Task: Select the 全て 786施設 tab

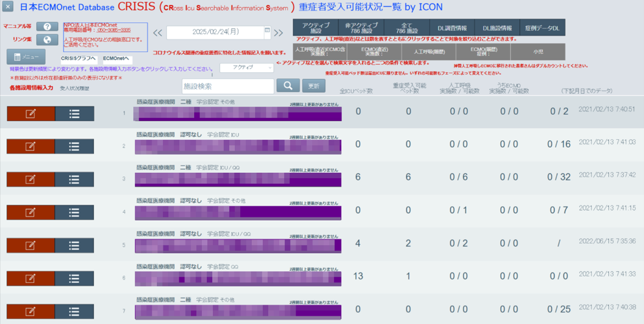Action: point(406,27)
